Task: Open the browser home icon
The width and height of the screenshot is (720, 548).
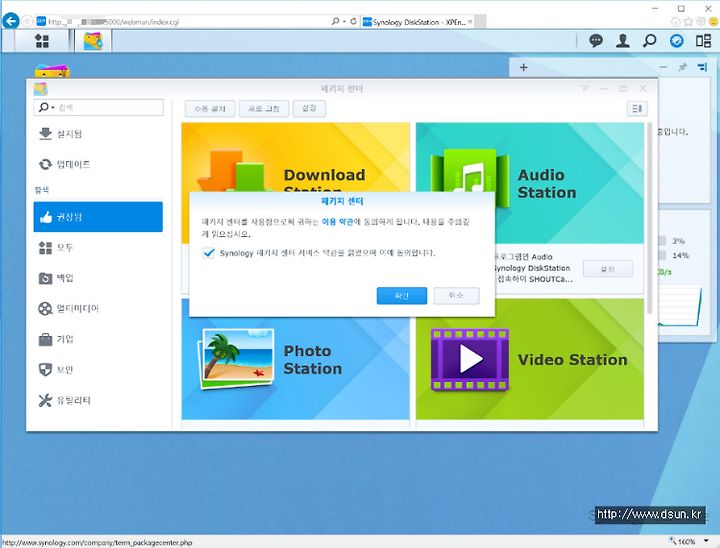Action: [675, 21]
